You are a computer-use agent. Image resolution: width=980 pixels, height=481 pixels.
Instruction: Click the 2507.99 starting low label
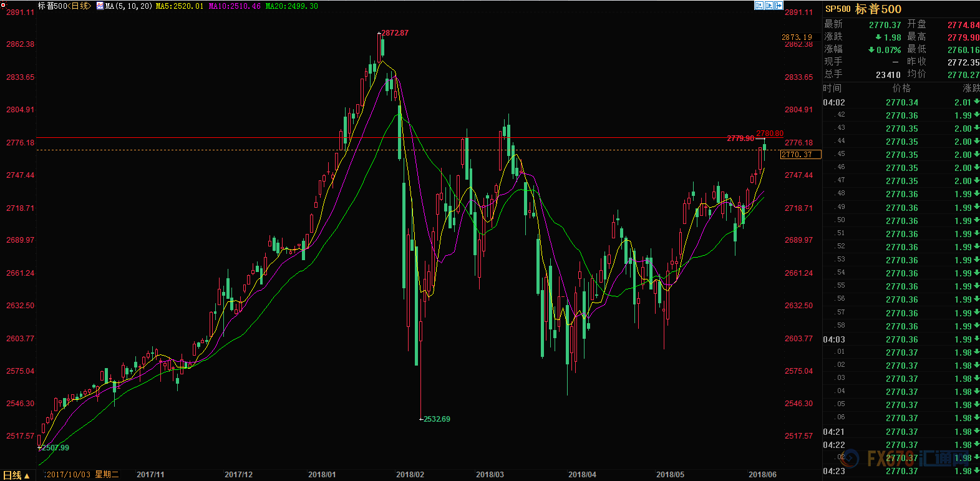pyautogui.click(x=56, y=448)
